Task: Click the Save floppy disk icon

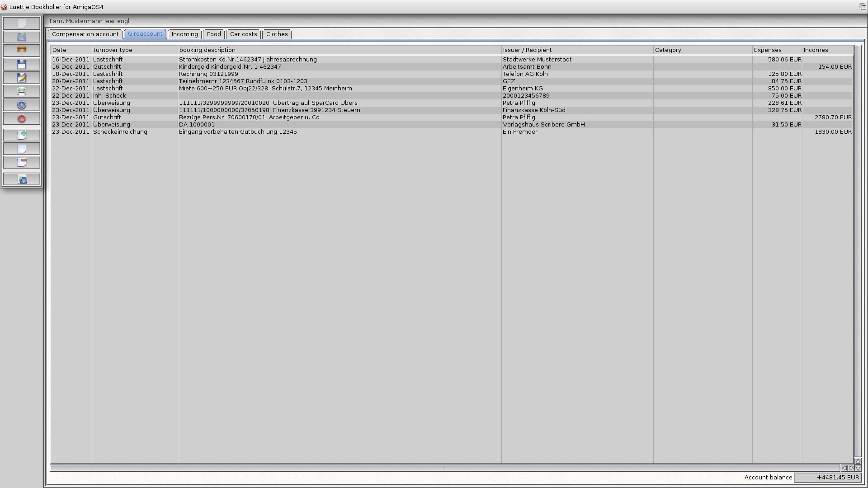Action: point(21,64)
